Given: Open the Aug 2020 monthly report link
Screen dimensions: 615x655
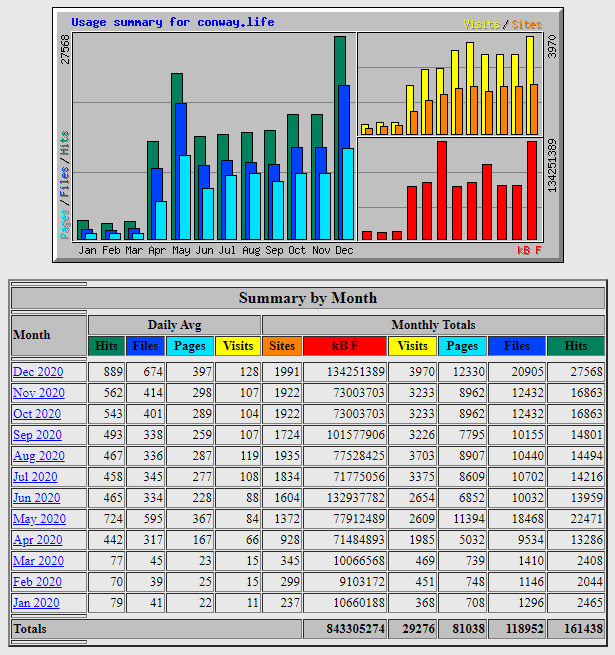Looking at the screenshot, I should click(39, 456).
